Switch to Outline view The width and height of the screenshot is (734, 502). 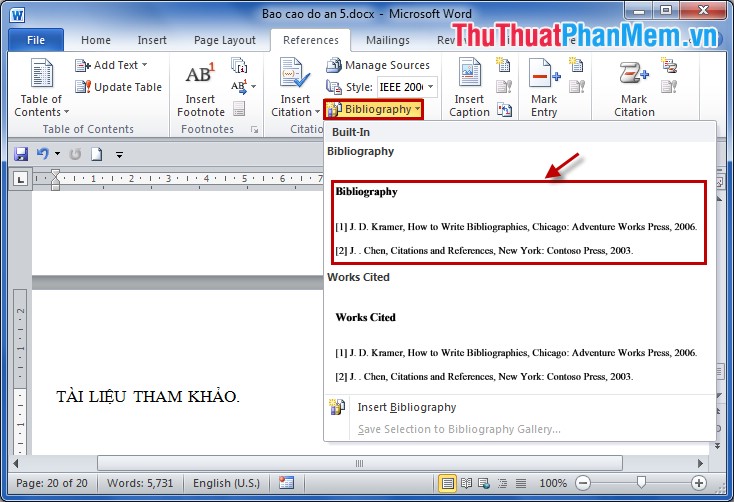[502, 483]
